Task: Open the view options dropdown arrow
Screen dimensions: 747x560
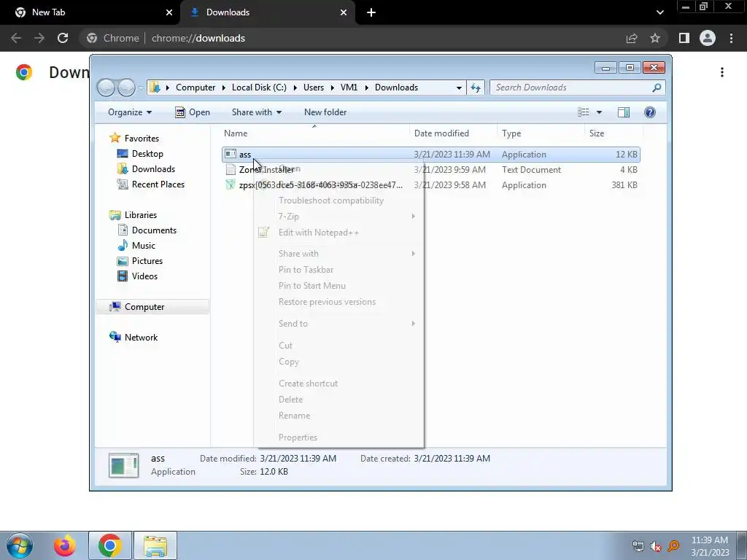Action: tap(600, 112)
